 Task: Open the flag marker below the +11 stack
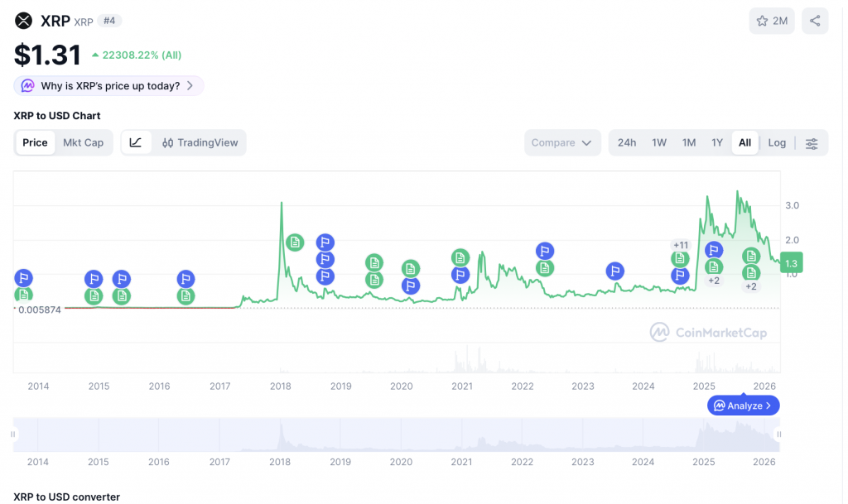pyautogui.click(x=680, y=276)
